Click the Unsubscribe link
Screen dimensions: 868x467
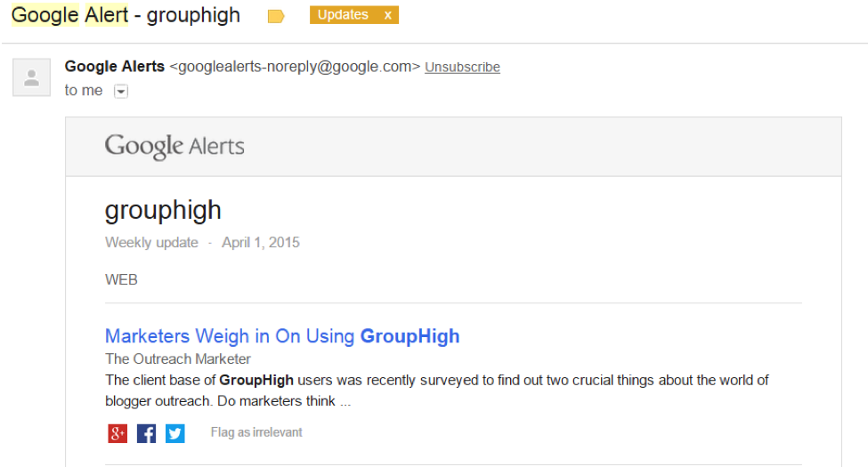[x=462, y=67]
